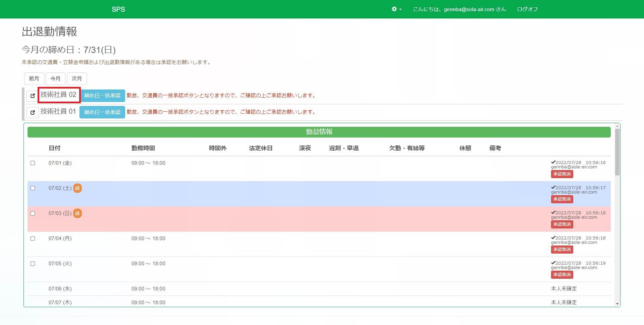644x325 pixels.
Task: Click the attendance table scrollbar down arrow
Action: pos(617,304)
